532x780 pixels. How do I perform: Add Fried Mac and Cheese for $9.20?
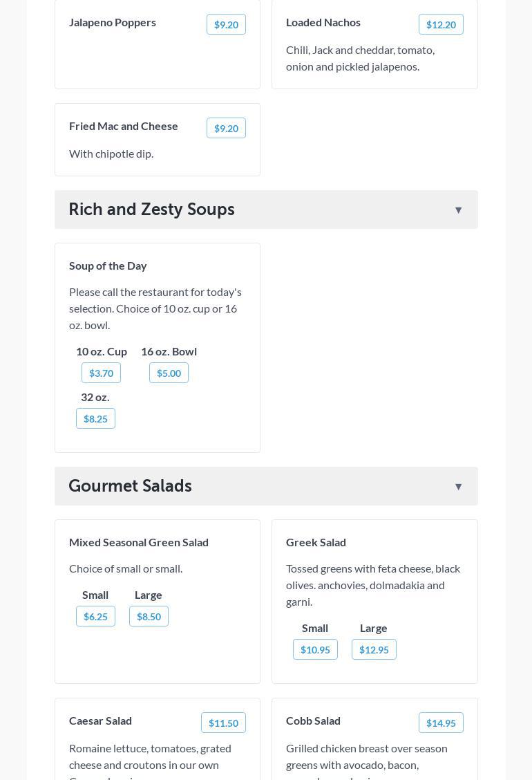pyautogui.click(x=226, y=128)
